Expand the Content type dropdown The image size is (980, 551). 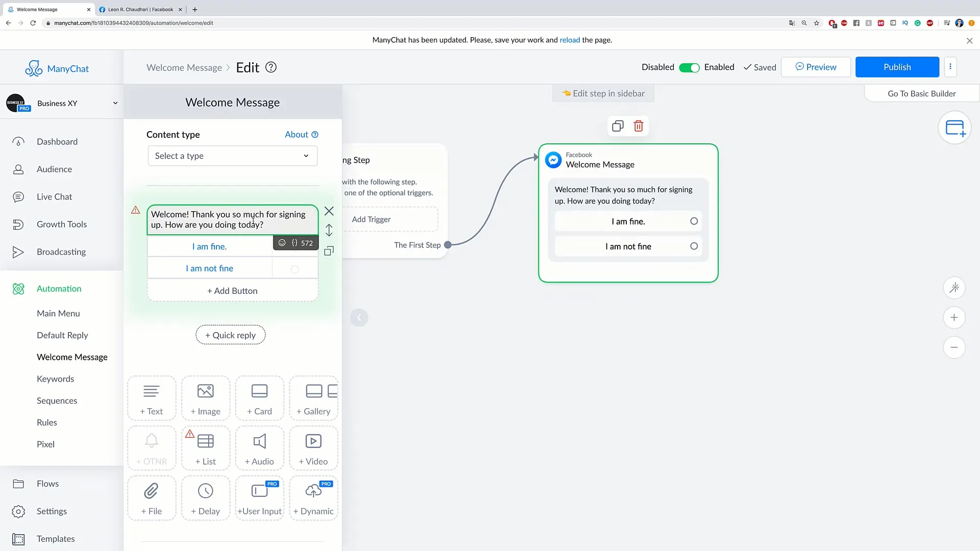coord(232,156)
